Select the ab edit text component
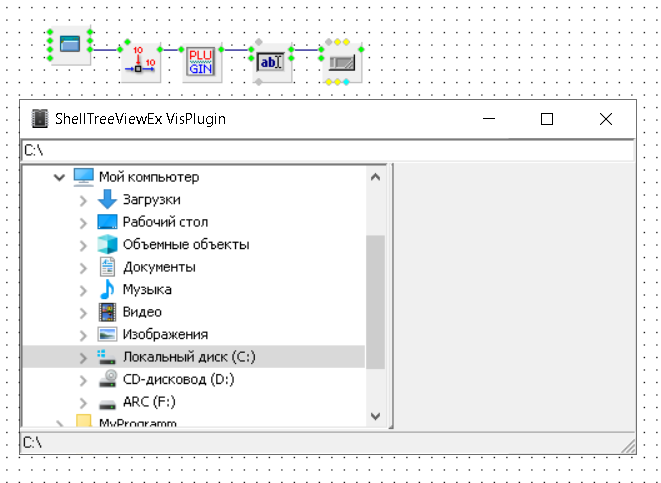Viewport: 661px width, 483px height. [x=271, y=62]
